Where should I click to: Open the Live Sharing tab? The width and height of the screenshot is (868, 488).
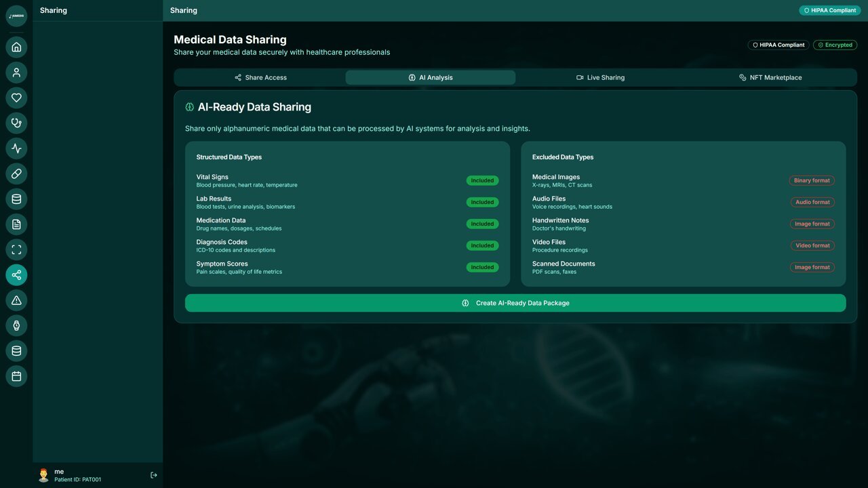pyautogui.click(x=601, y=77)
